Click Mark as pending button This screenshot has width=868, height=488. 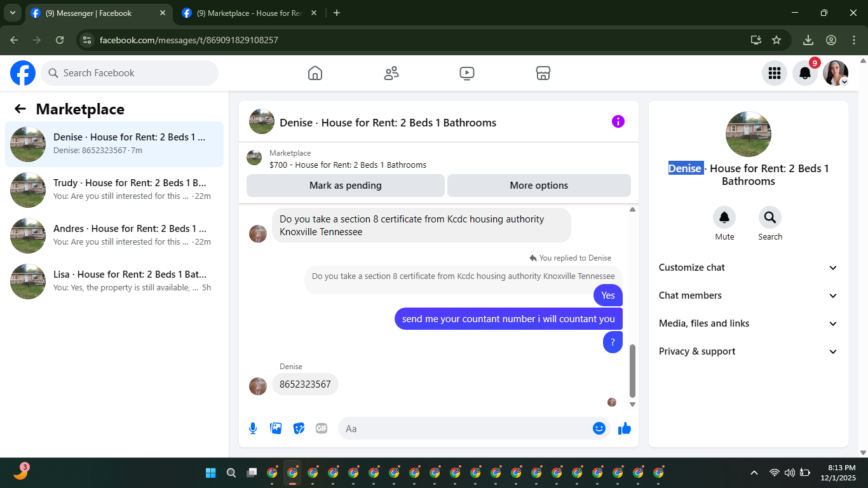[346, 186]
